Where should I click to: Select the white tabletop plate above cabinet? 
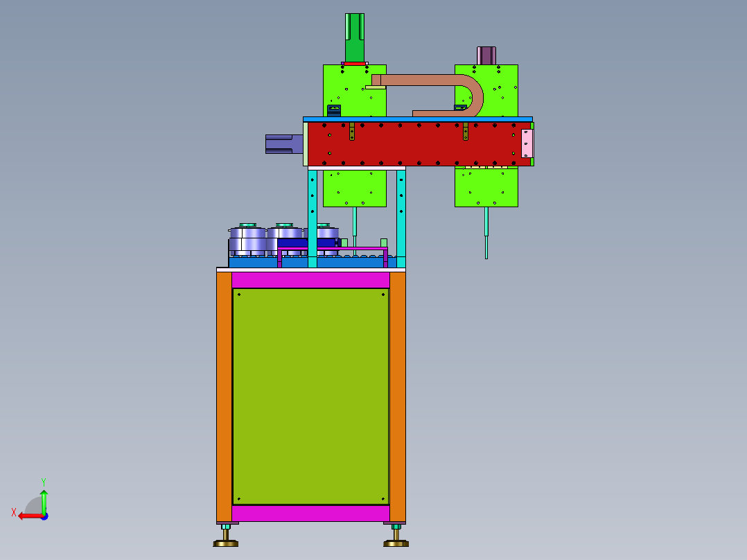[310, 270]
